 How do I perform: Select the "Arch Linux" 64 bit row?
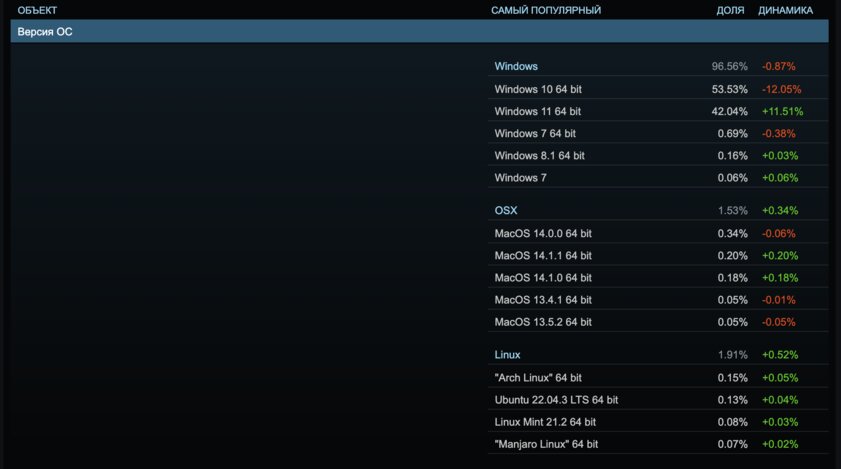tap(658, 378)
